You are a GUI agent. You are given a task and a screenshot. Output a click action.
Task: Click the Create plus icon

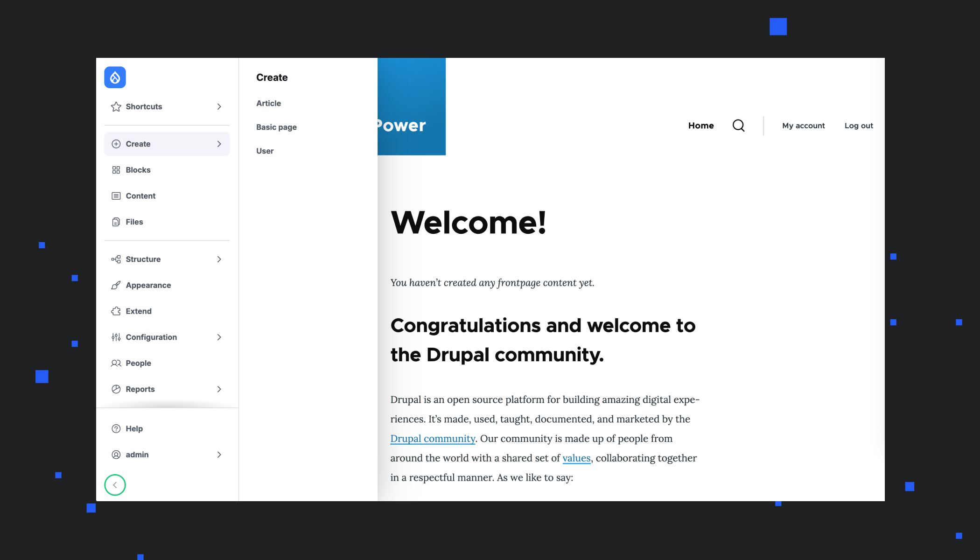pos(116,143)
